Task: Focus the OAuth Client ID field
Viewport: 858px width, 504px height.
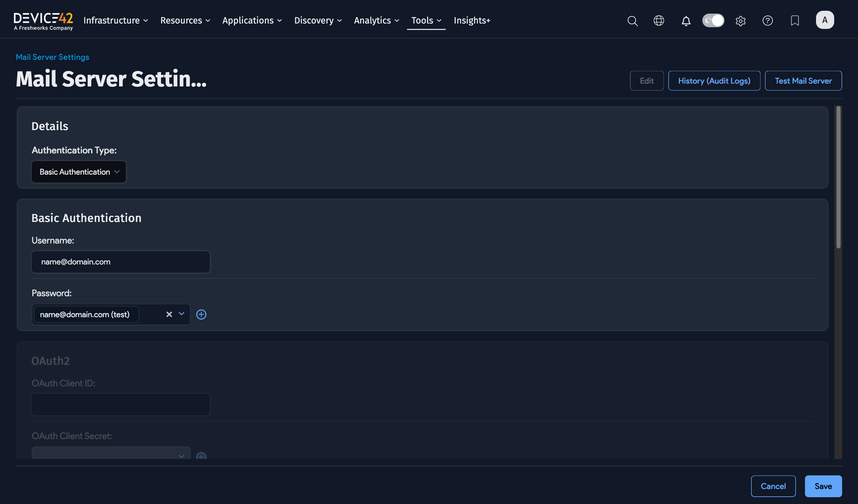Action: (x=121, y=404)
